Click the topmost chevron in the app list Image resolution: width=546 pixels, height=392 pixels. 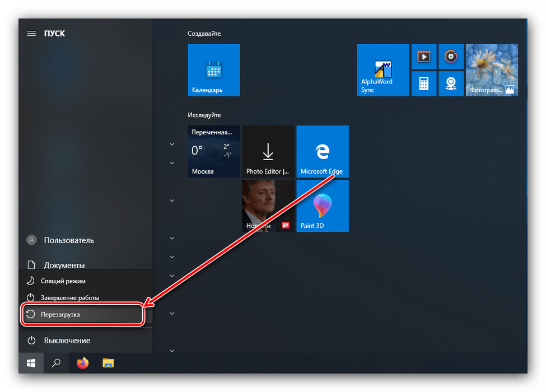point(172,144)
